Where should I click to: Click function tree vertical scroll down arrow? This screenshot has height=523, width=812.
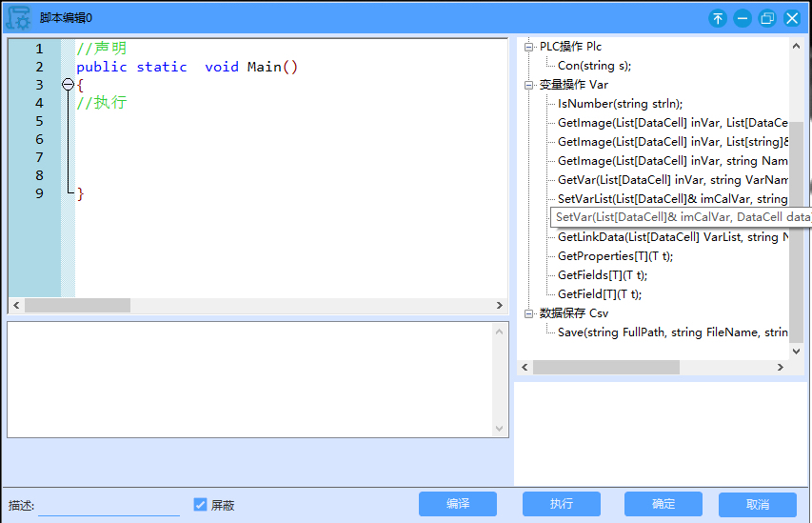(797, 352)
